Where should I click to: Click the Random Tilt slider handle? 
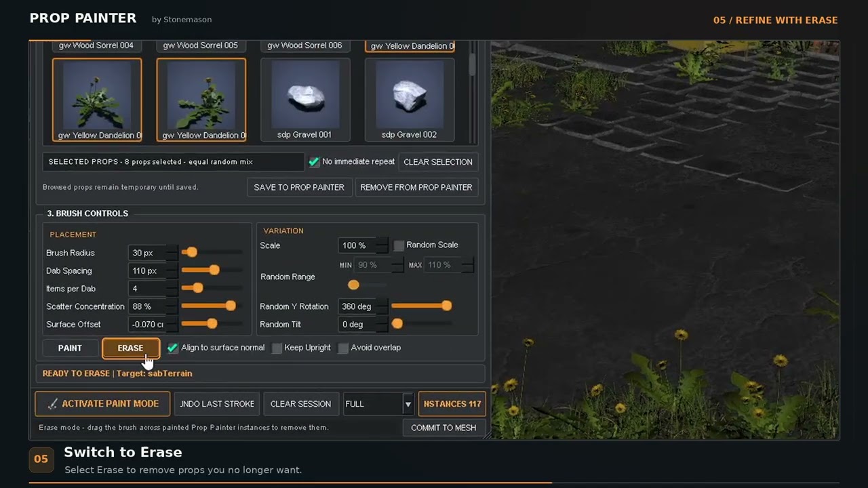click(x=397, y=324)
